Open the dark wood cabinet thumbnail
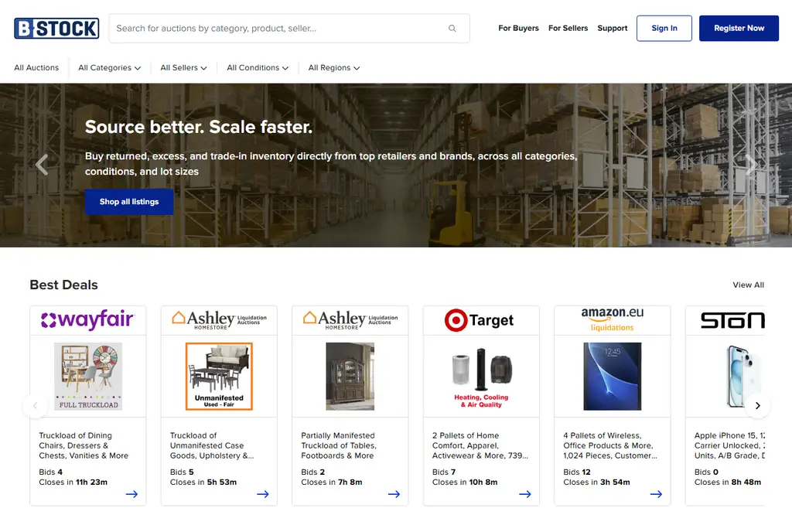The width and height of the screenshot is (792, 532). (x=350, y=376)
